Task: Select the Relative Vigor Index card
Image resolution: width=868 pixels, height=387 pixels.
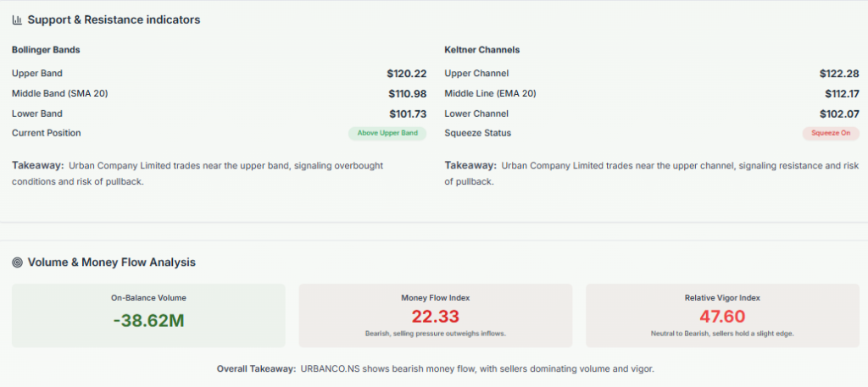Action: 722,315
